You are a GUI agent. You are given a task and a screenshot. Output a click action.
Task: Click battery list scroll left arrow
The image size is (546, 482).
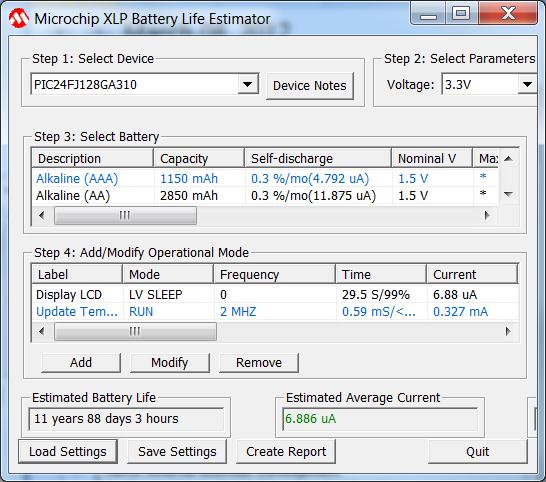point(42,216)
